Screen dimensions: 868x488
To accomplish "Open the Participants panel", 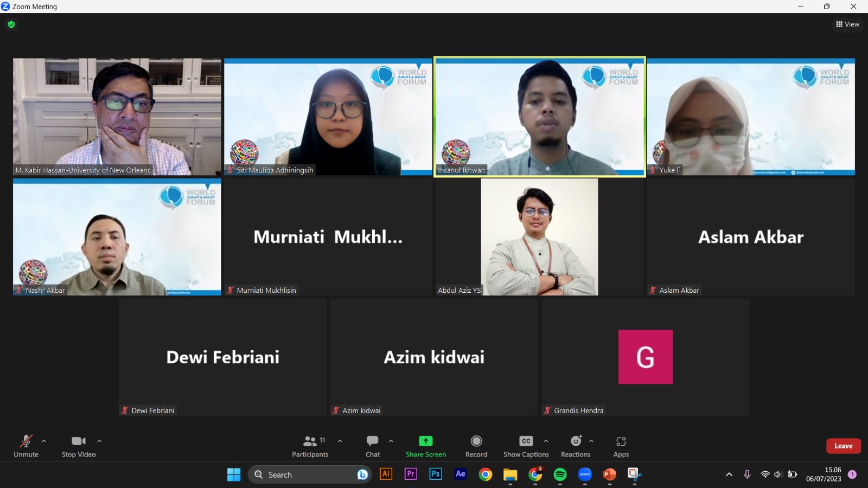I will [310, 446].
